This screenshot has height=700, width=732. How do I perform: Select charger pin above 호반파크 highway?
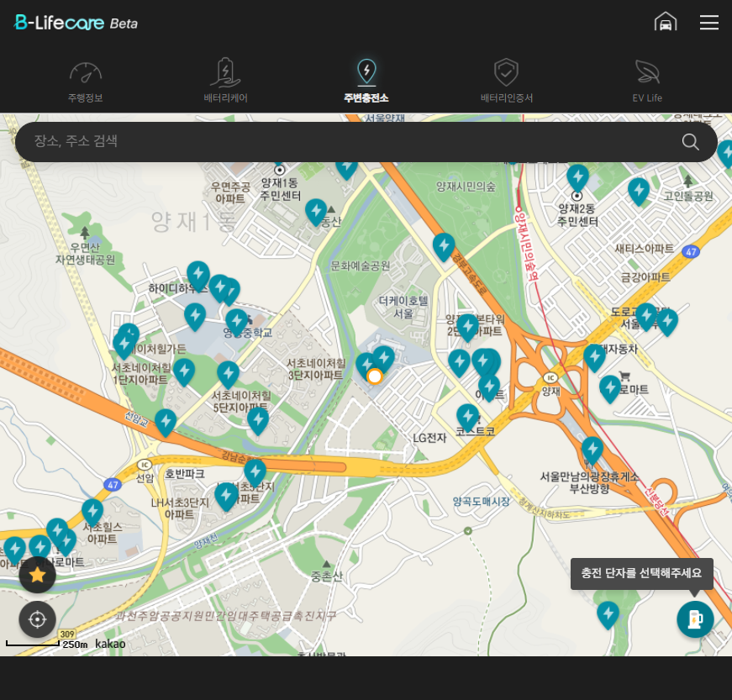point(255,472)
